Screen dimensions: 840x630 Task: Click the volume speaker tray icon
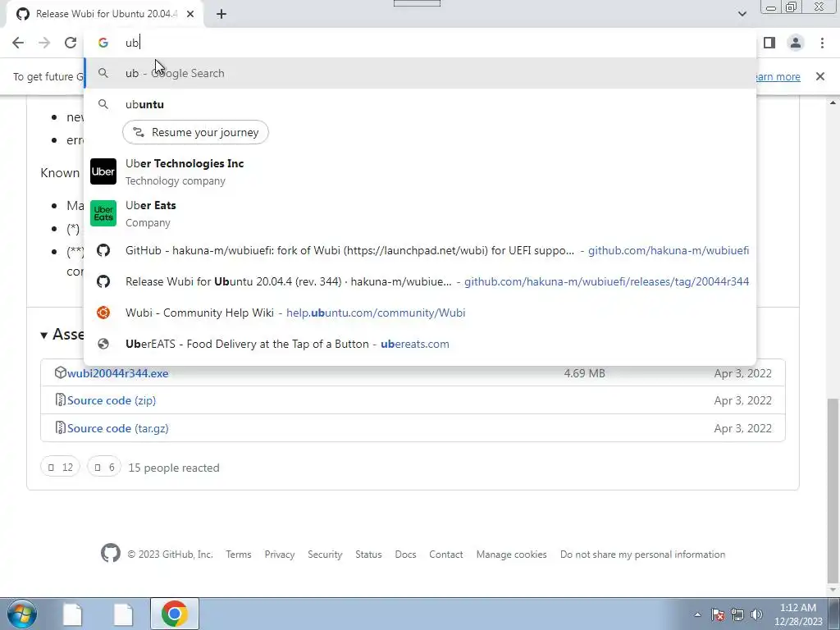point(757,614)
